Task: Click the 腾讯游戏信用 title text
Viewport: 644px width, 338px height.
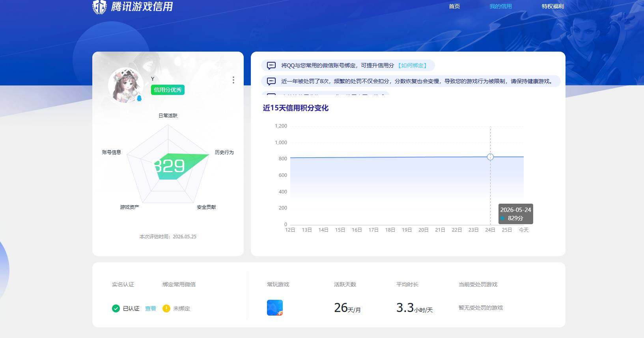Action: (x=142, y=7)
